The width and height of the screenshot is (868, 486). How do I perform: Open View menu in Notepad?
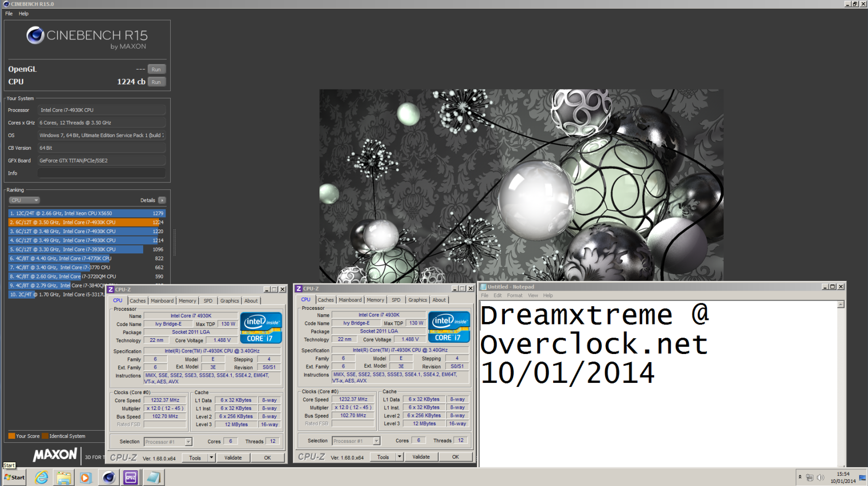coord(533,296)
